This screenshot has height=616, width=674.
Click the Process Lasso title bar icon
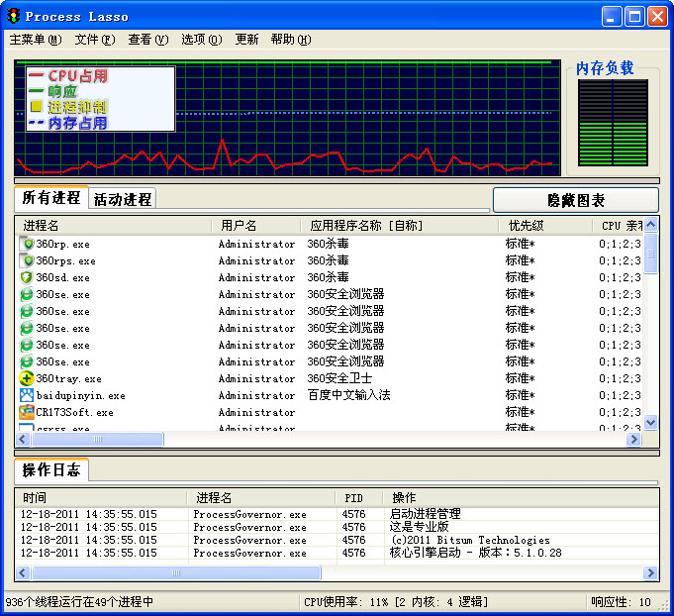click(14, 16)
